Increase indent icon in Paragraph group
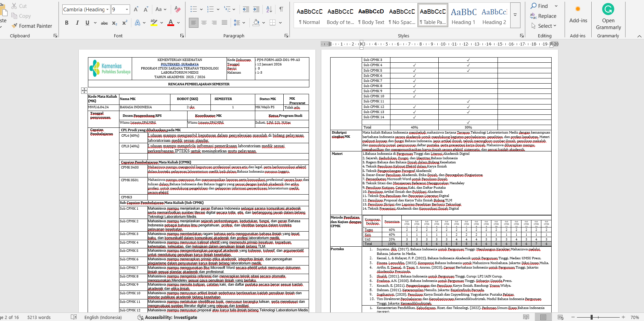The height and width of the screenshot is (321, 644). click(256, 9)
